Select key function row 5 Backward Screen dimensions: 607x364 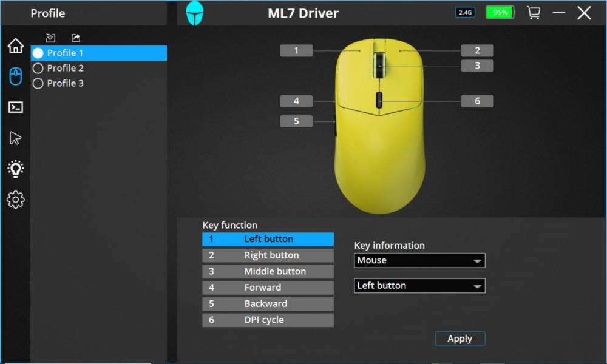coord(268,304)
